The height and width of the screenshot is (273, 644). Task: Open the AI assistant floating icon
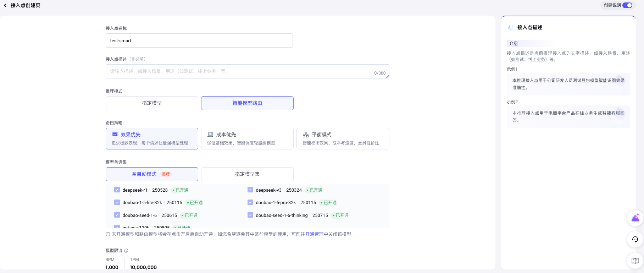(x=635, y=218)
